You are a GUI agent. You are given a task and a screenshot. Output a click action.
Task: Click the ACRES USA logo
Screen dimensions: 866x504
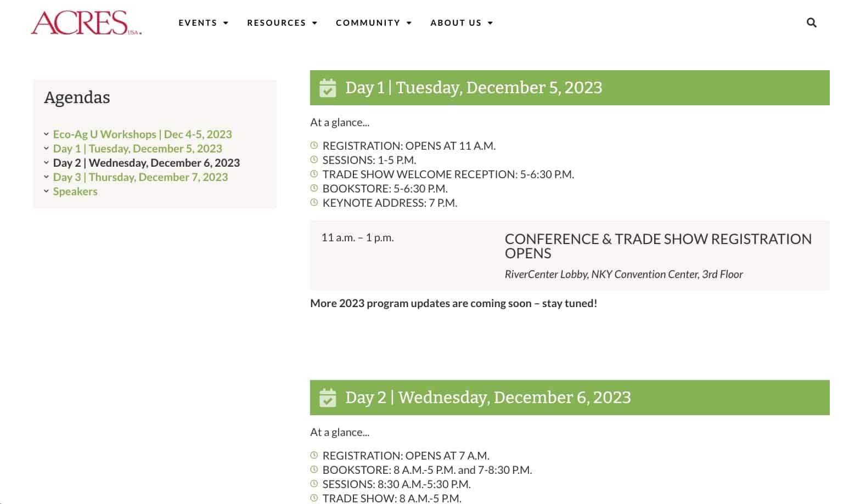point(86,23)
